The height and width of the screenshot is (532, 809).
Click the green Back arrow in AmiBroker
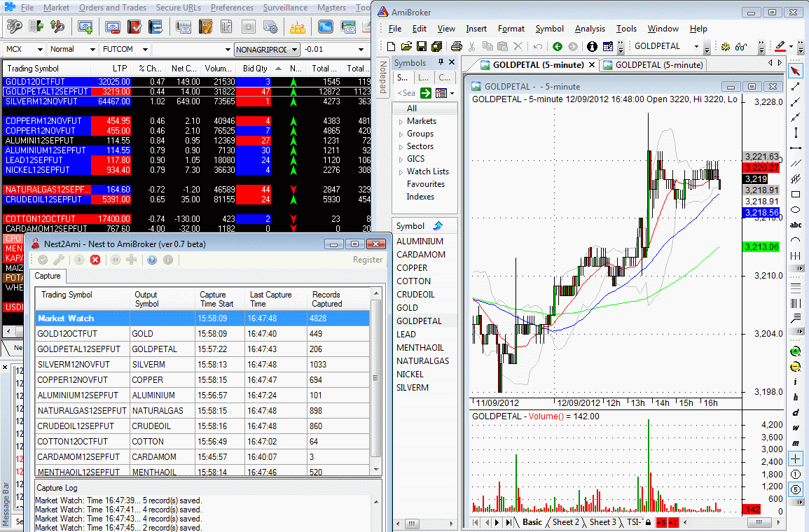pos(558,46)
